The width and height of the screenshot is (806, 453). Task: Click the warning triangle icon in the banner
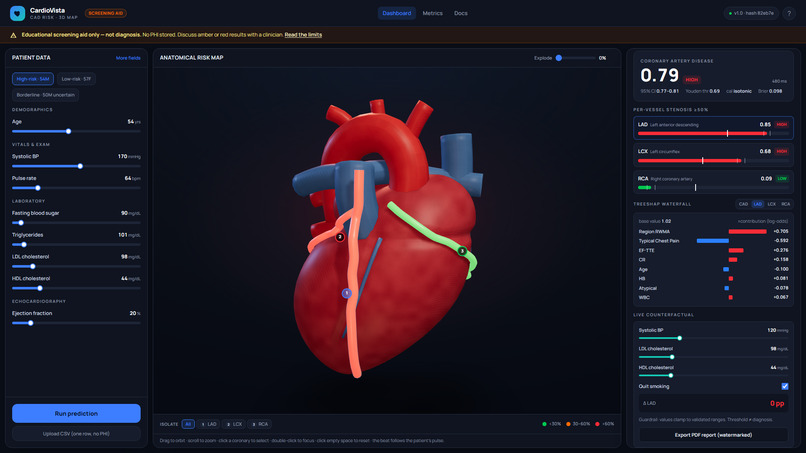(x=13, y=35)
